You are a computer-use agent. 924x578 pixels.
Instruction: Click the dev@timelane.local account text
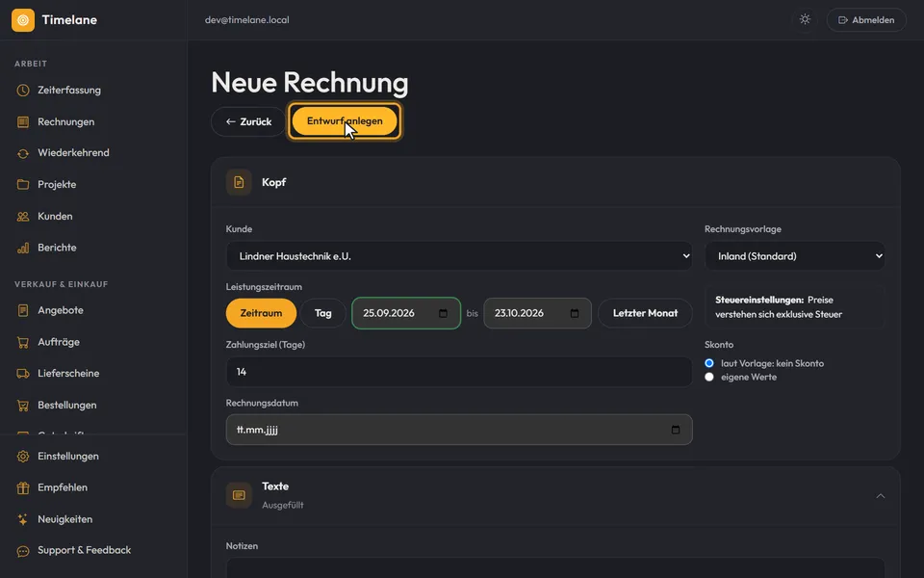[247, 20]
